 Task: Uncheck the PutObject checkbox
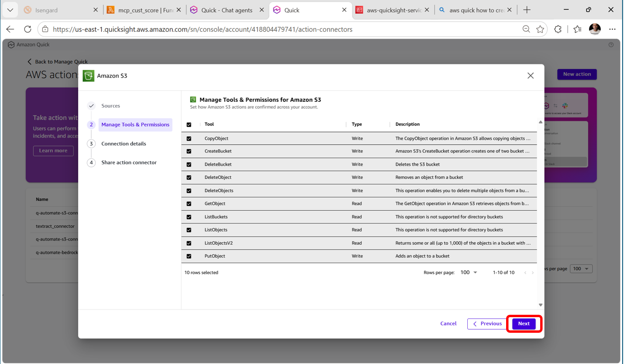tap(189, 256)
